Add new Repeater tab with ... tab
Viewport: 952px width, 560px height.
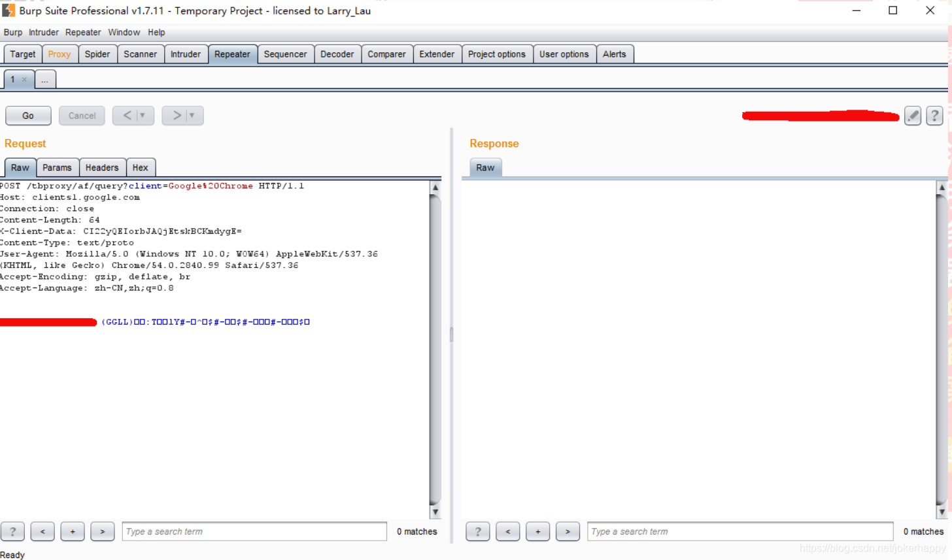pyautogui.click(x=44, y=80)
